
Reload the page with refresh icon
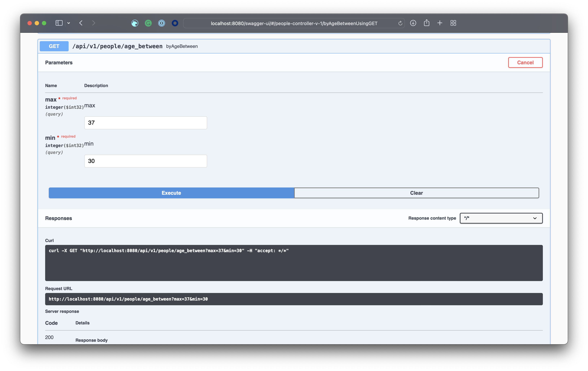click(x=400, y=23)
